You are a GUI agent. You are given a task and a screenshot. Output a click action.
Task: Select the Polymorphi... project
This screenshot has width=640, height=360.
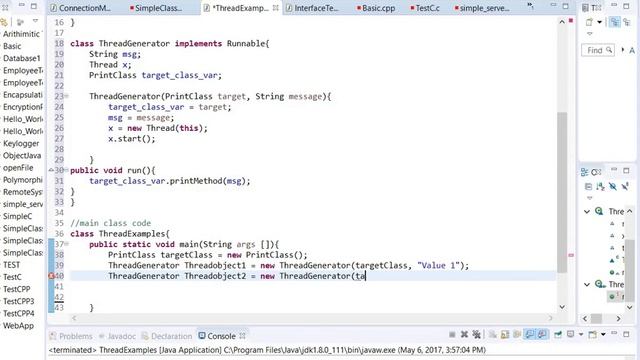click(22, 180)
